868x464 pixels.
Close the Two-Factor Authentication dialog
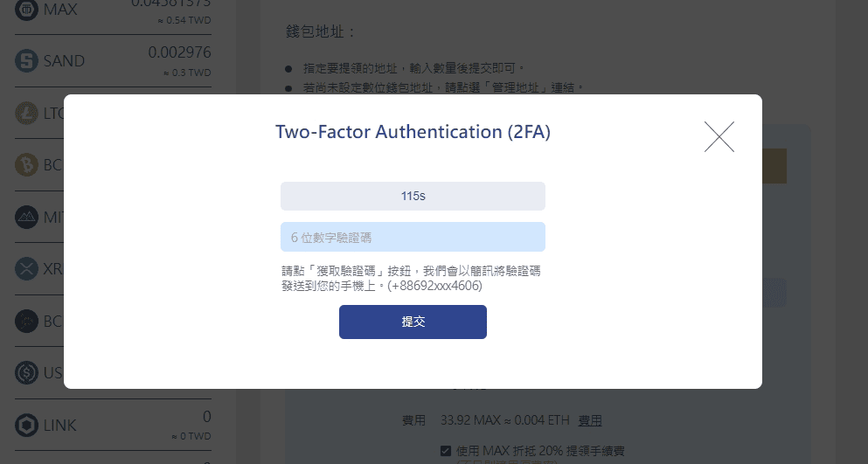[719, 137]
